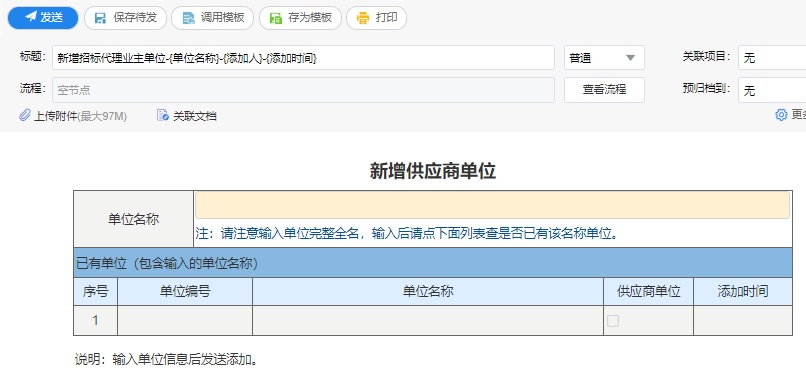This screenshot has height=377, width=806.
Task: Click the 单位名称 orange input box
Action: tap(492, 205)
